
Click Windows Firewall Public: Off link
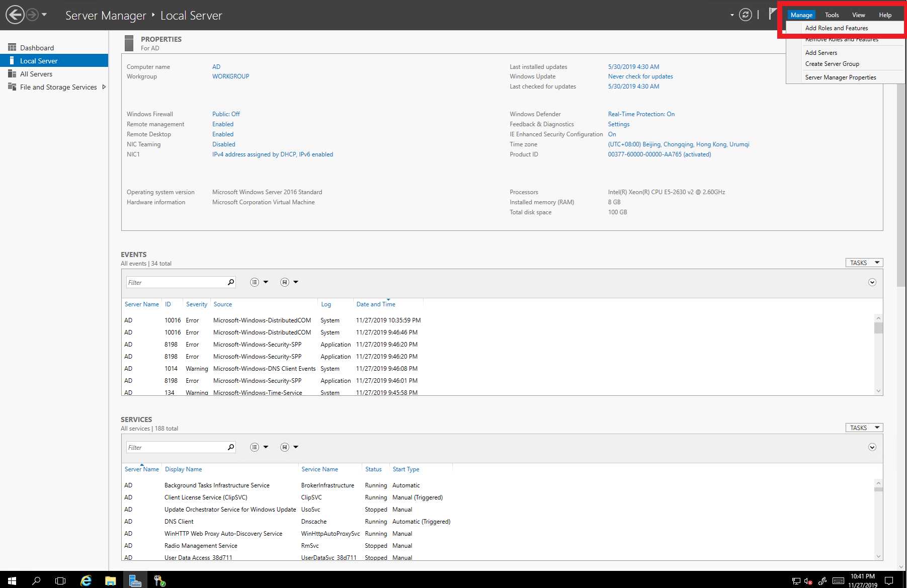[226, 114]
